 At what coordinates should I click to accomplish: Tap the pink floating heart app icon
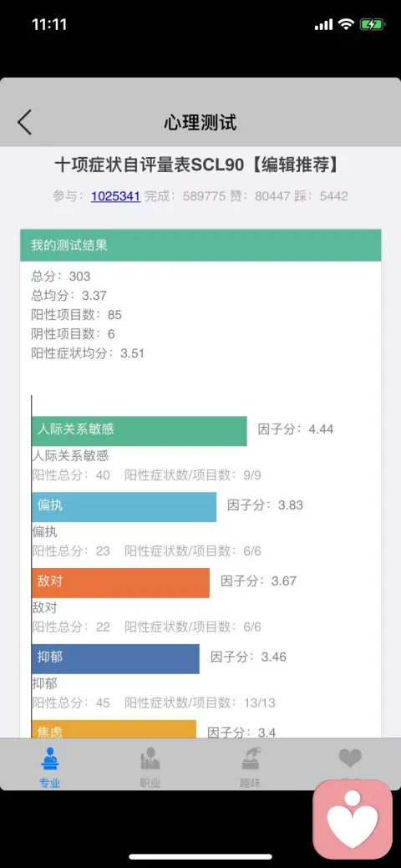point(353,819)
